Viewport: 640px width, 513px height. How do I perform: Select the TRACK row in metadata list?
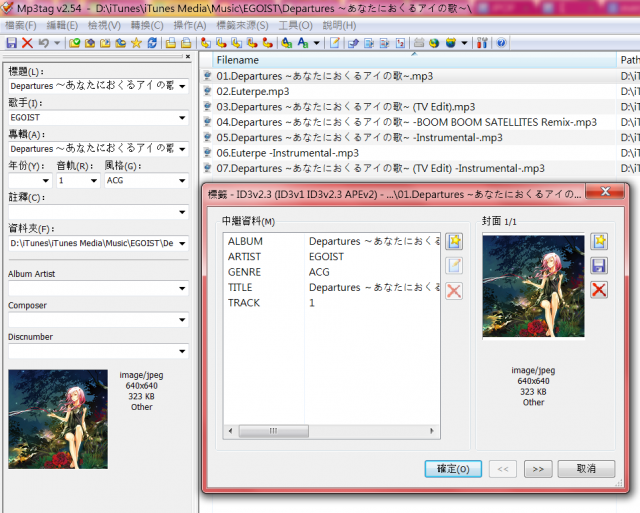(x=332, y=303)
